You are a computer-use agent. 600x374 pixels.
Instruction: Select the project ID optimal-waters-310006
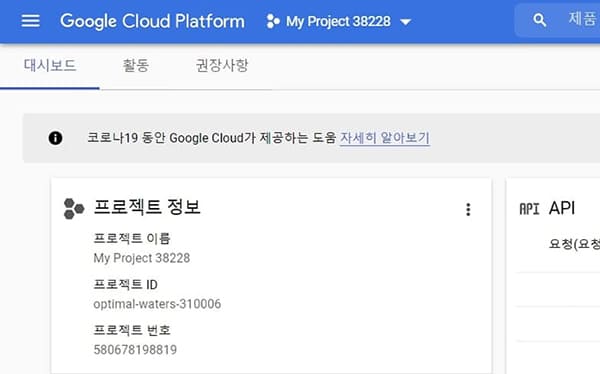tap(157, 304)
